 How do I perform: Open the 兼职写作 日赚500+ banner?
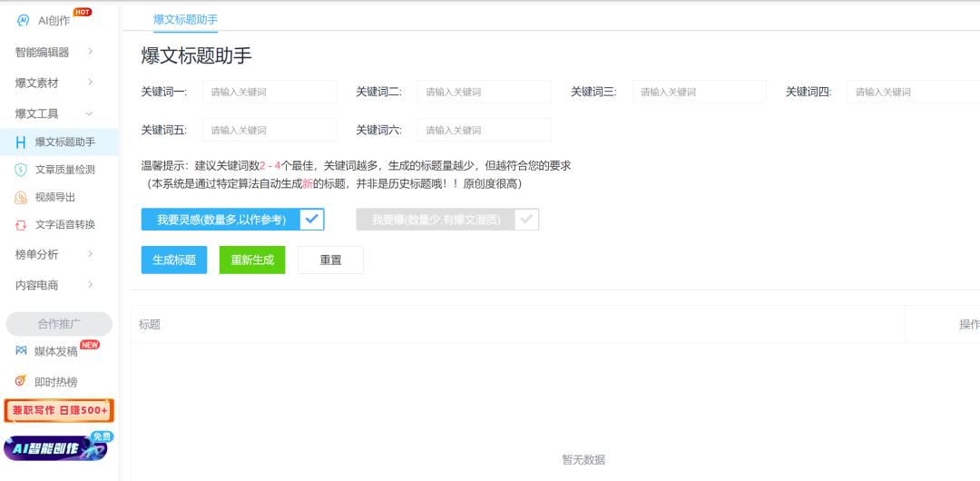tap(59, 410)
